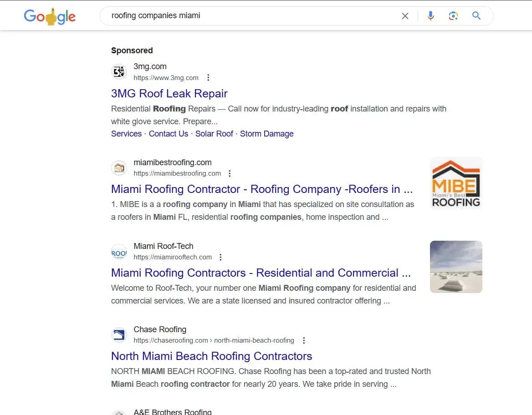Open options menu beside miamirooftech.com URL

tap(220, 257)
